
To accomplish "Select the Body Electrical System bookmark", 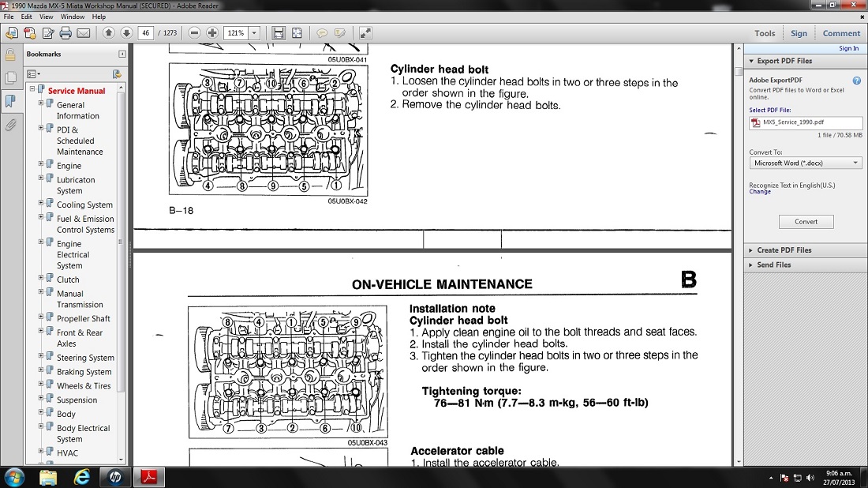I will pyautogui.click(x=83, y=434).
